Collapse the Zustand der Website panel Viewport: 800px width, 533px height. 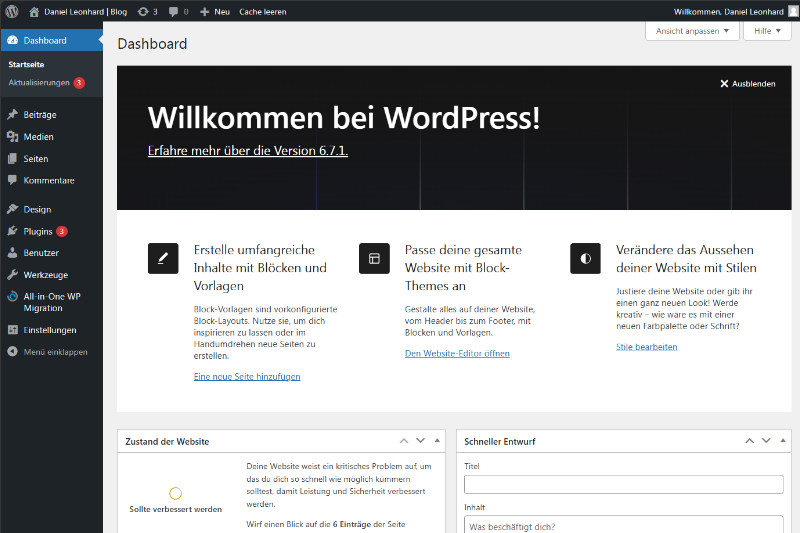click(437, 441)
